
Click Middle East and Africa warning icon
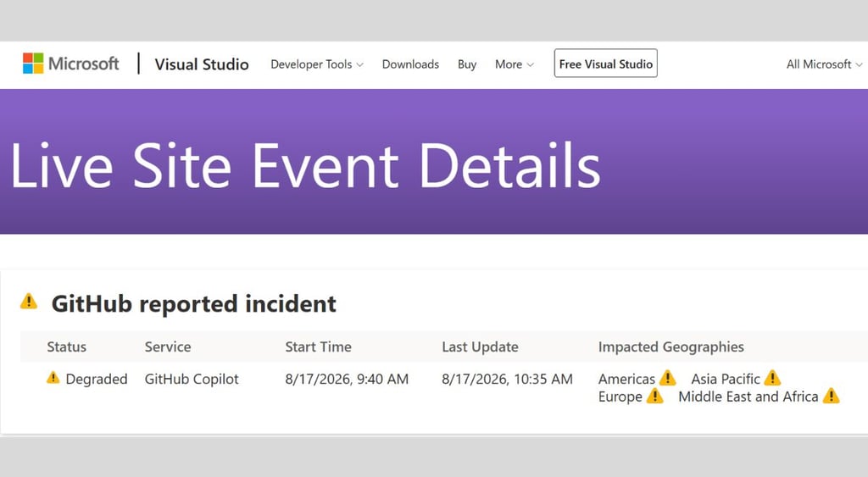coord(831,396)
